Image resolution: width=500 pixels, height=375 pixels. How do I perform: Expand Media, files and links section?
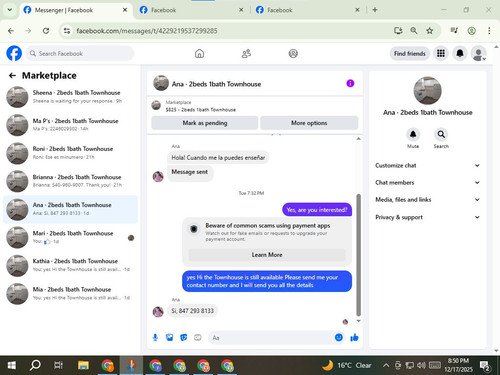(x=427, y=200)
